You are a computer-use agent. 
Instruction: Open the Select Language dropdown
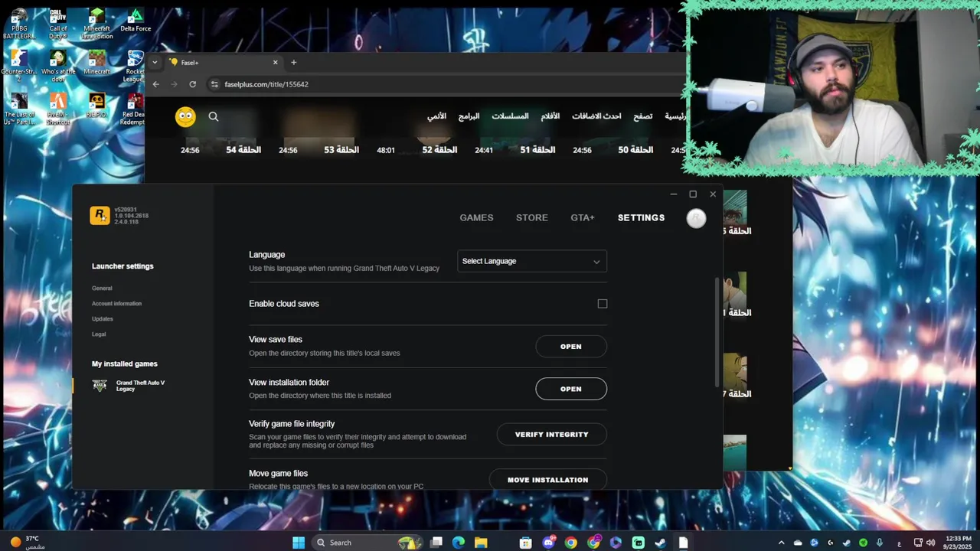tap(532, 261)
